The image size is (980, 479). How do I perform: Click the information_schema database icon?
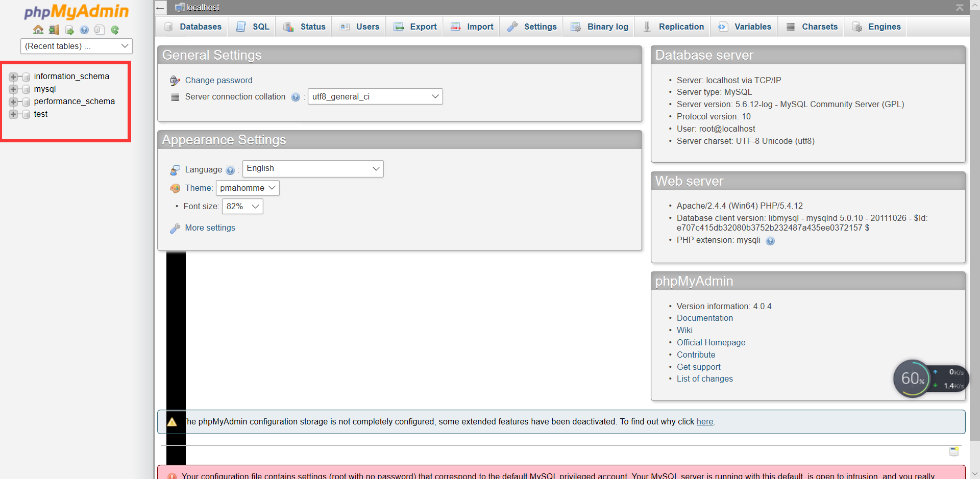[26, 77]
